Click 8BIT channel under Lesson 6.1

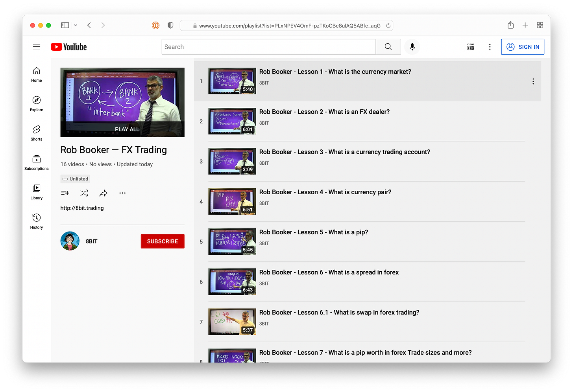(x=264, y=324)
